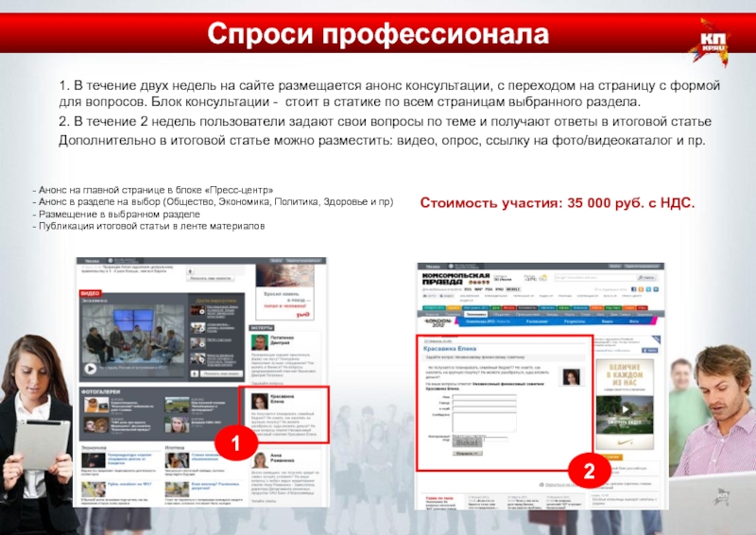Open the red ВИДЕО section label
756x535 pixels.
coord(90,293)
